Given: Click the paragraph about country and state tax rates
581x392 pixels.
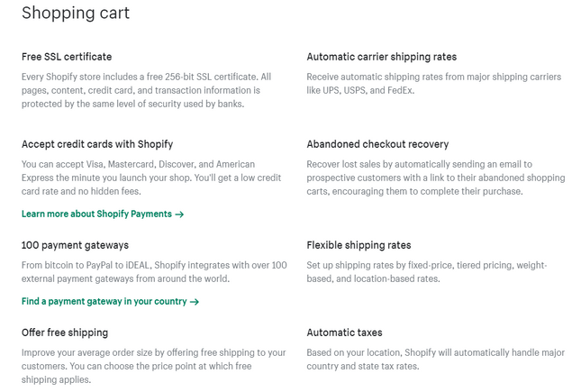Looking at the screenshot, I should (x=435, y=360).
